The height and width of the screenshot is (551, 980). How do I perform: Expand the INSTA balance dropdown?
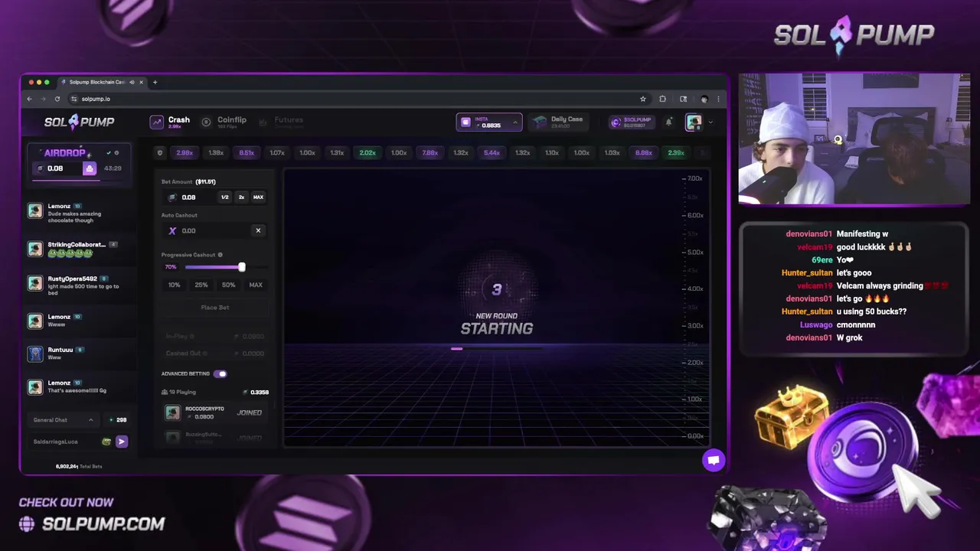[515, 122]
